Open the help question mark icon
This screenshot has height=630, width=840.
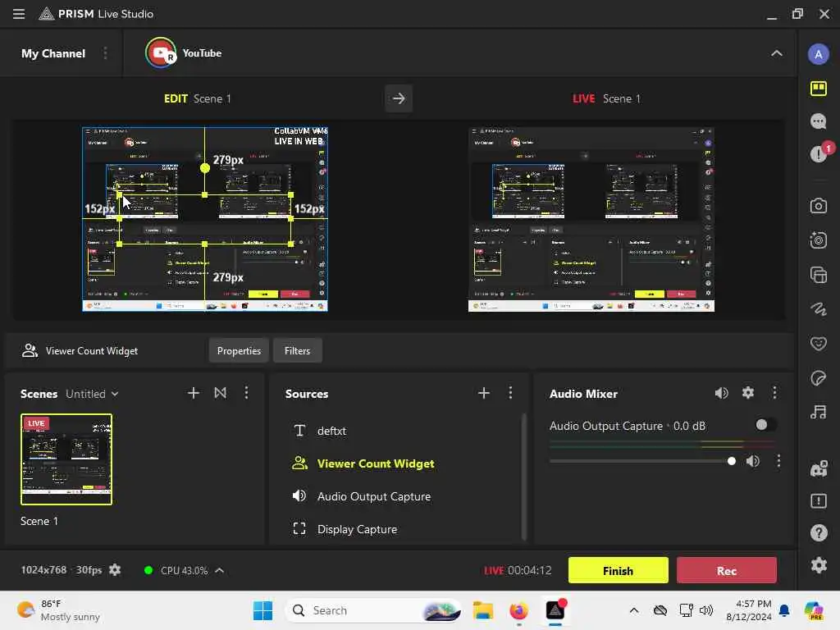818,533
